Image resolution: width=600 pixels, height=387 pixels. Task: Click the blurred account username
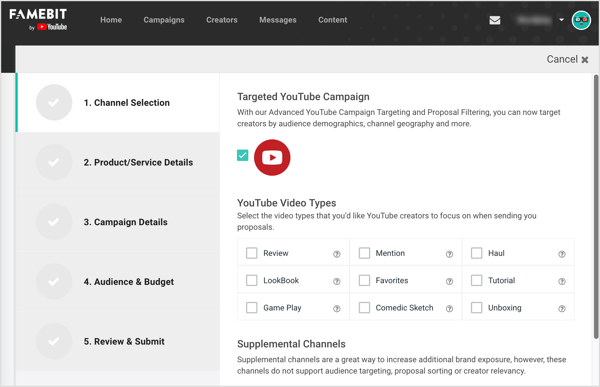pyautogui.click(x=533, y=20)
